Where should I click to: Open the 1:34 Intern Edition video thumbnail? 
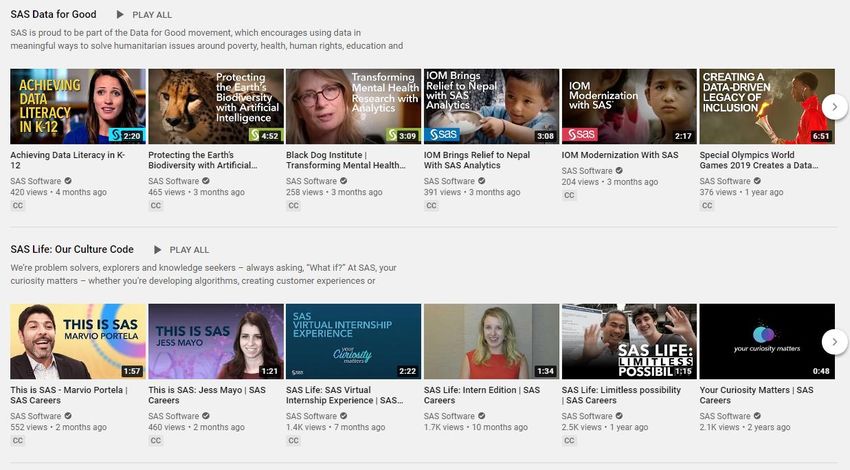tap(491, 341)
